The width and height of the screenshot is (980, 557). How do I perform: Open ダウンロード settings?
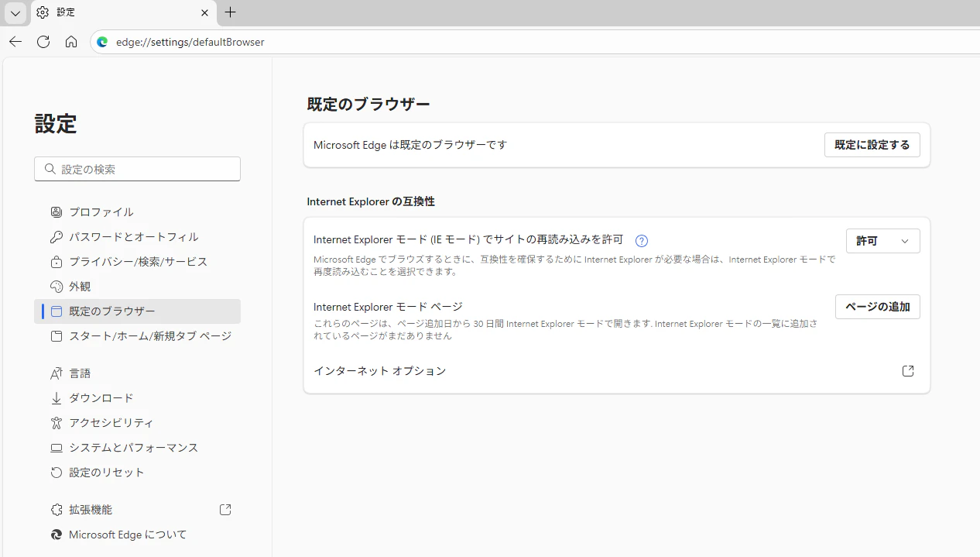137,397
